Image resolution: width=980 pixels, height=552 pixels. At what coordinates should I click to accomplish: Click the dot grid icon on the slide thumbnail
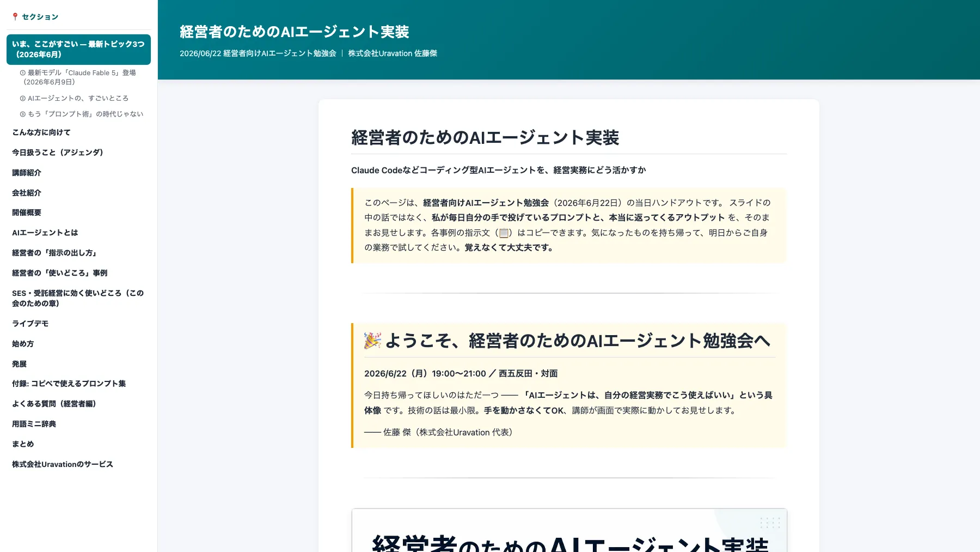(x=770, y=523)
